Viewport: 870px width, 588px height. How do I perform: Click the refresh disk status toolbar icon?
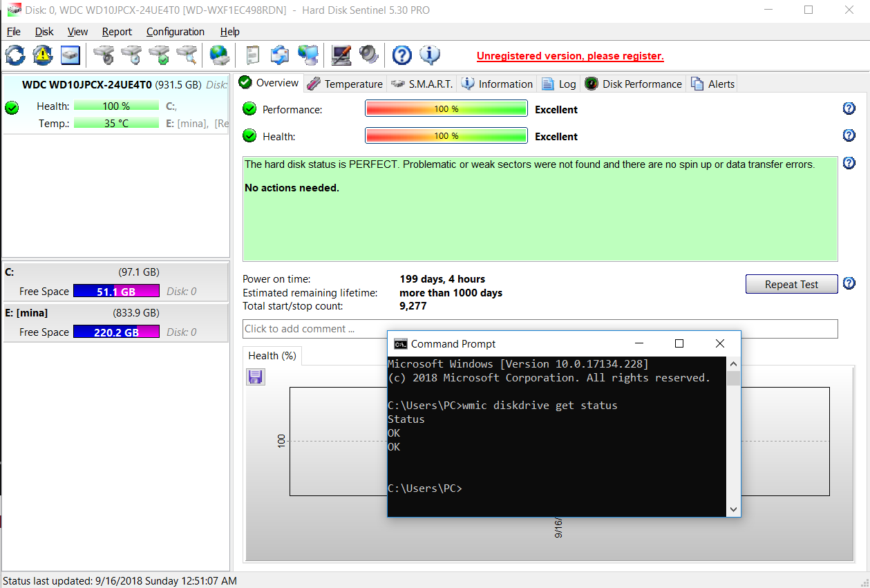pos(15,55)
